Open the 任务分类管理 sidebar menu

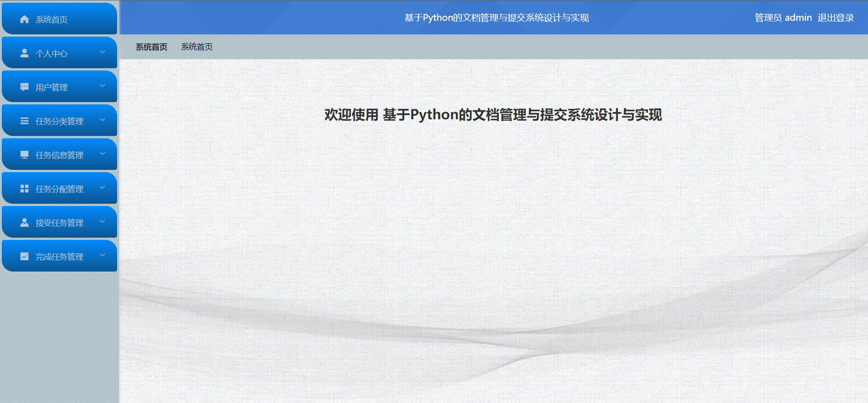click(60, 120)
